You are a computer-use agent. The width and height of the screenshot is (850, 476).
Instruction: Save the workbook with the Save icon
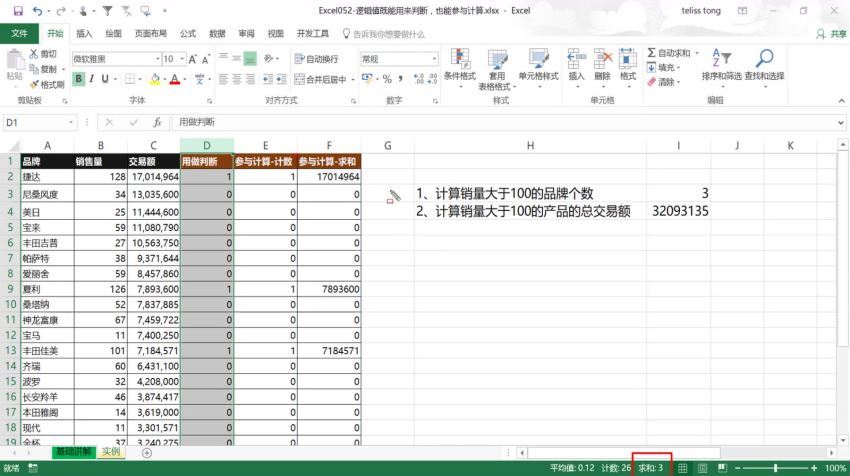point(18,10)
